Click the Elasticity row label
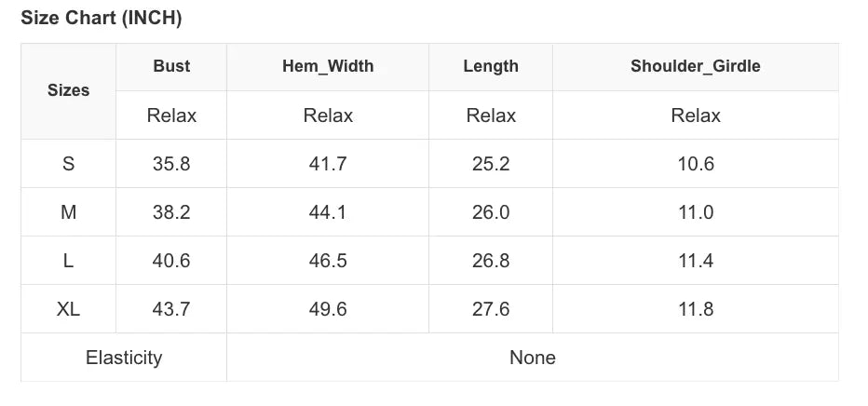The height and width of the screenshot is (406, 868). coord(124,358)
